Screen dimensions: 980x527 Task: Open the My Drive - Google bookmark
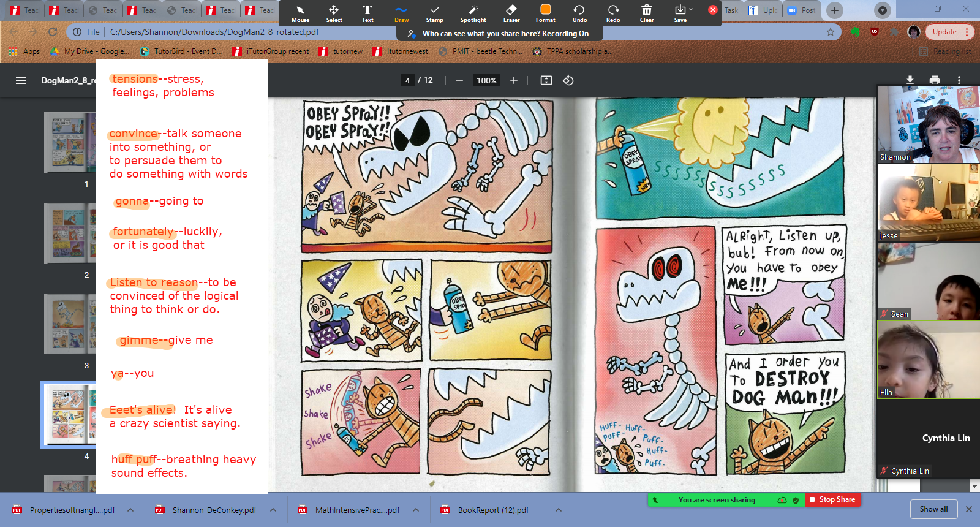[x=89, y=51]
